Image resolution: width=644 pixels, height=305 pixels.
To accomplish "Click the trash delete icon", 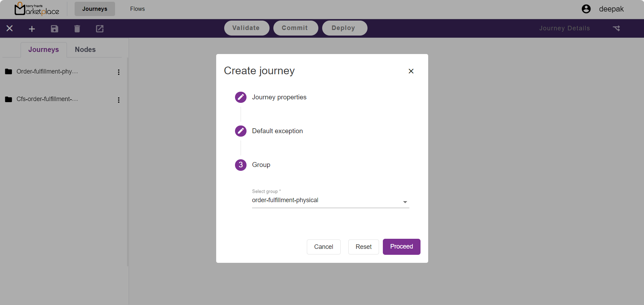I will pos(77,29).
